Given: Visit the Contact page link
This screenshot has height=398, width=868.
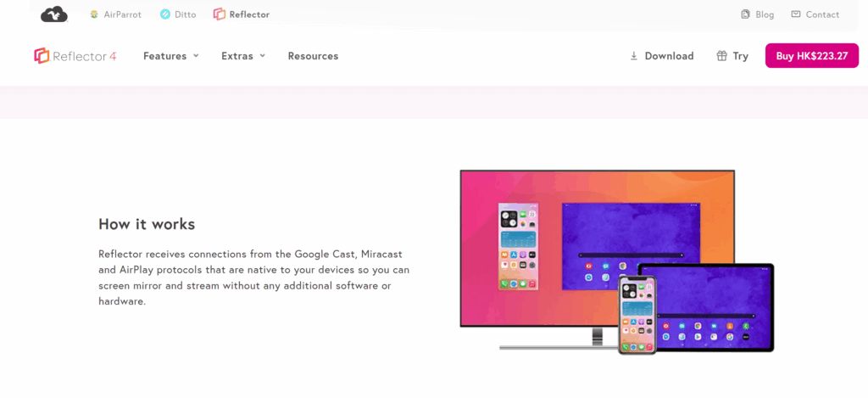Looking at the screenshot, I should click(822, 14).
